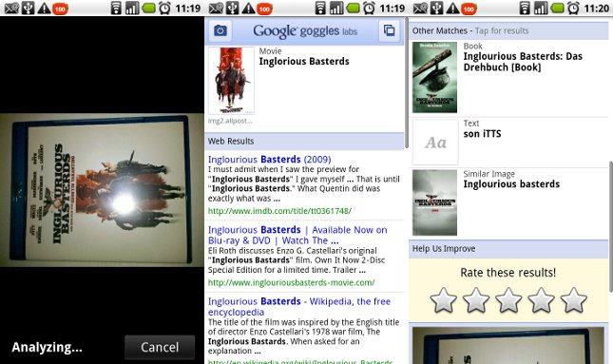Tap the Blu-ray cover photo on Analyzing screen

coord(102,190)
